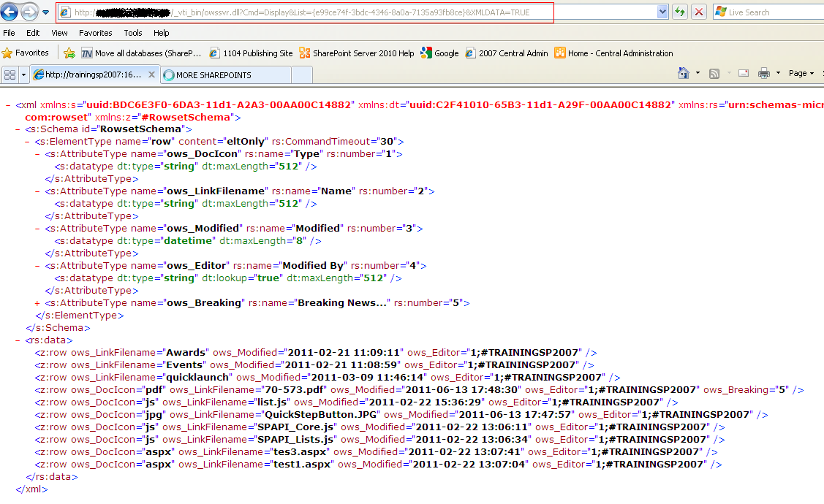Collapse the rs:data element
Image resolution: width=824 pixels, height=504 pixels.
(16, 340)
